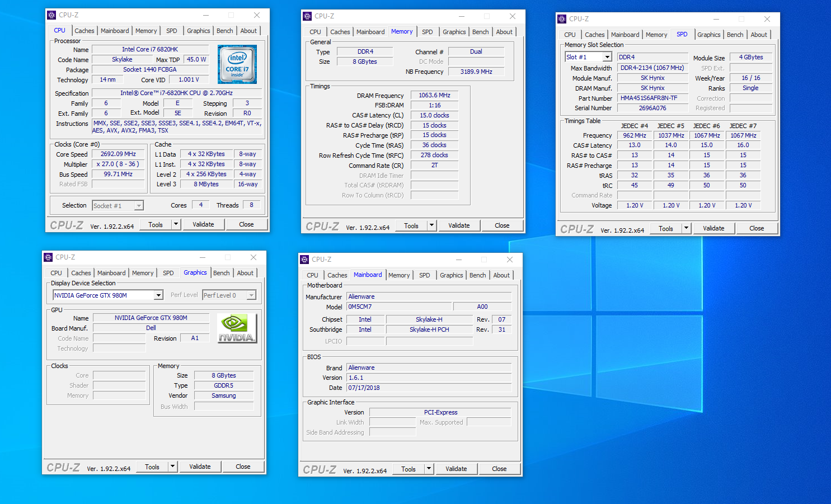
Task: Click CPU-Z title bar icon of Graphics window
Action: pos(48,257)
